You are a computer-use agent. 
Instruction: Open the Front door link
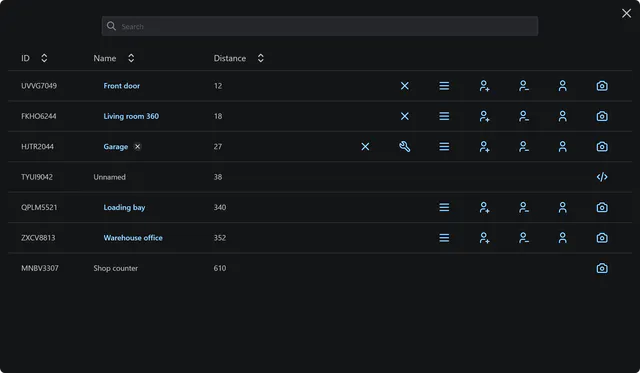tap(122, 86)
